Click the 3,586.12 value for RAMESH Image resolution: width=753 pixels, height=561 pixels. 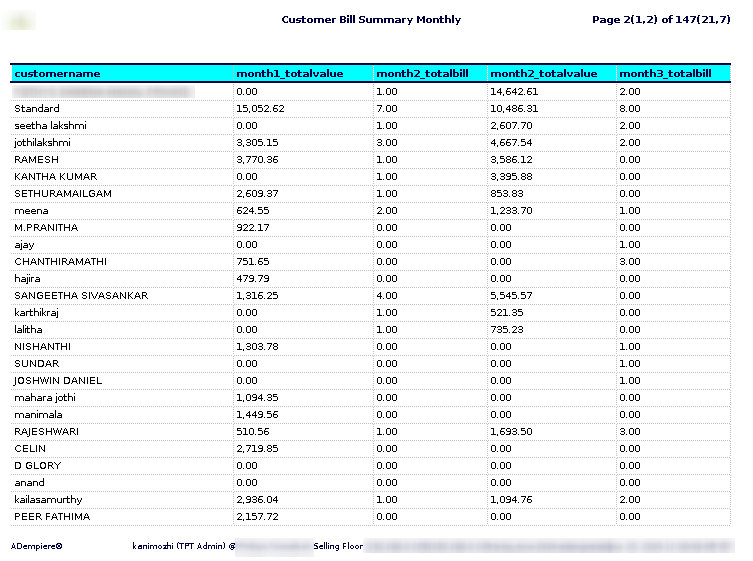pyautogui.click(x=511, y=159)
